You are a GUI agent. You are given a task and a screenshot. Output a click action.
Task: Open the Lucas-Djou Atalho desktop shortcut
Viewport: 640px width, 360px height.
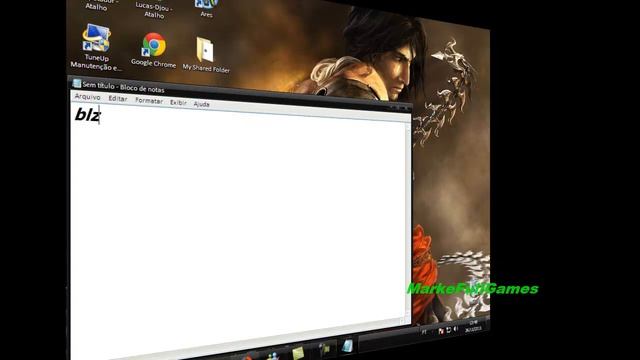[154, 9]
